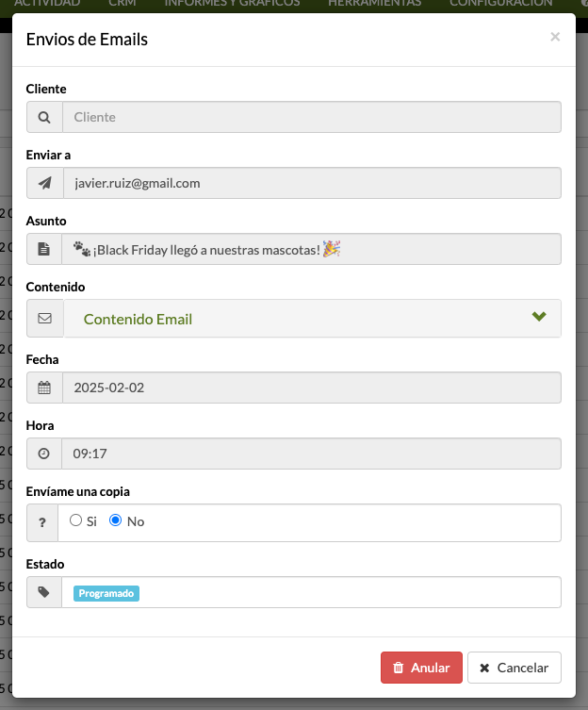Click the Fecha date field
Screen dimensions: 588x710
[312, 388]
